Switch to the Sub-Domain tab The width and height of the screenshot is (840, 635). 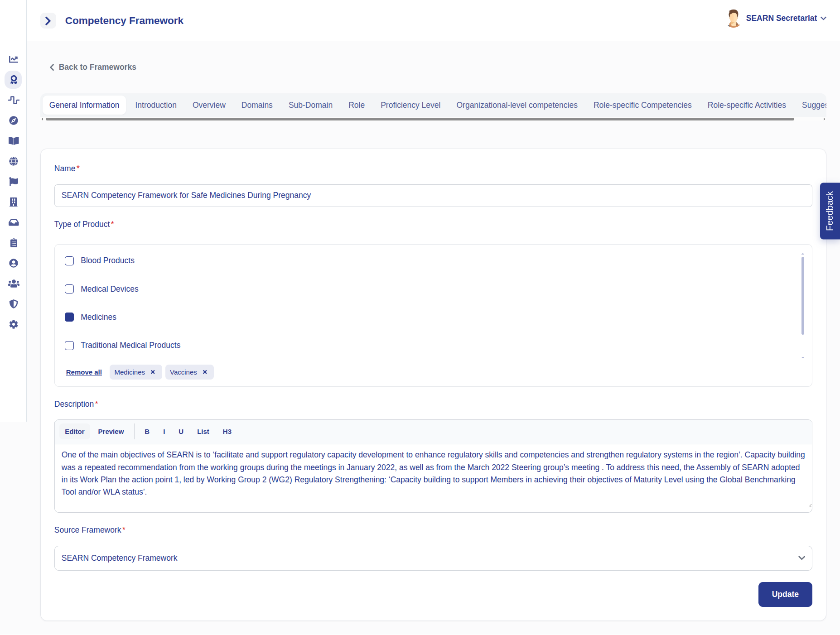(x=310, y=105)
